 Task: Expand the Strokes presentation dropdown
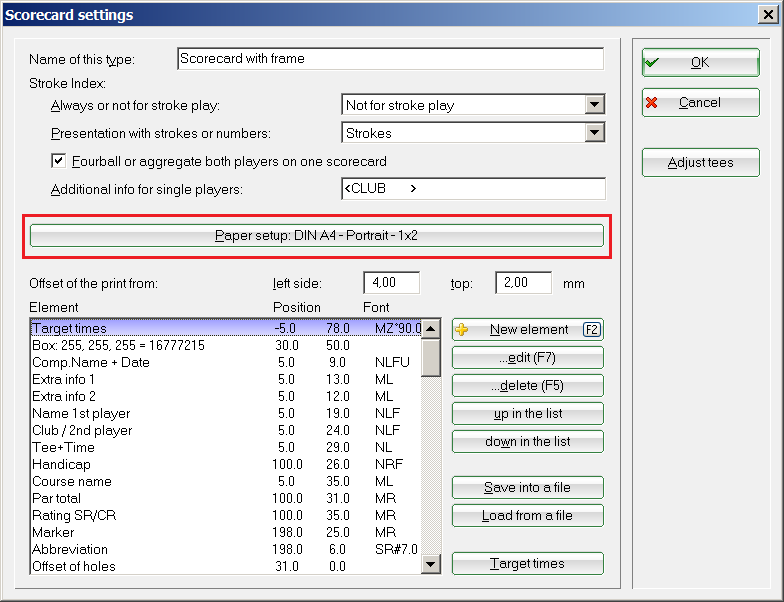click(x=595, y=133)
